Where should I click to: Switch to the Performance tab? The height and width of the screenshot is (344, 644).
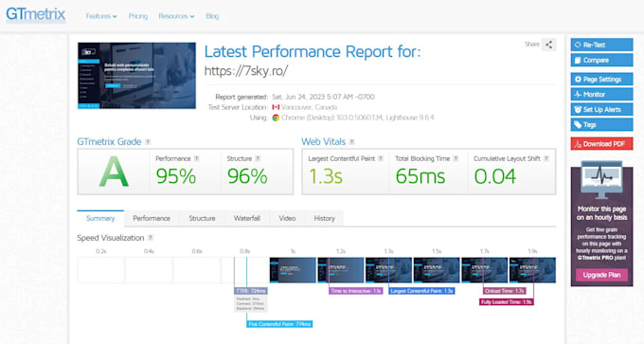point(152,218)
